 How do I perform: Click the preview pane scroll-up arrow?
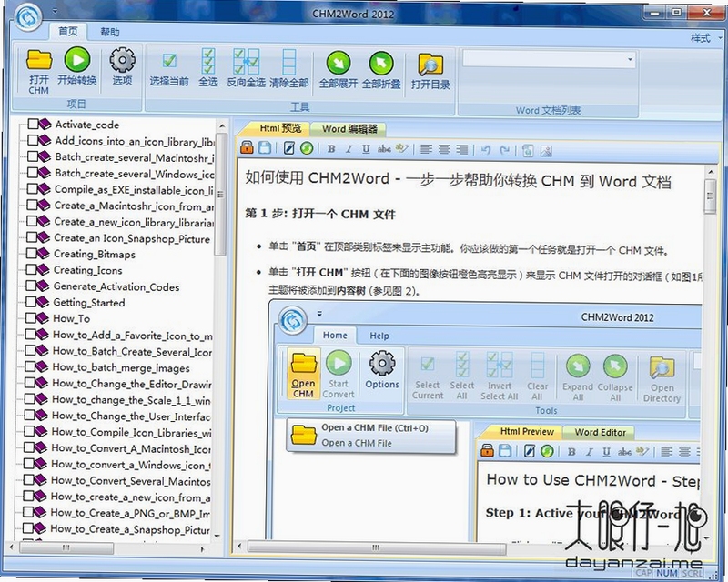coord(711,172)
